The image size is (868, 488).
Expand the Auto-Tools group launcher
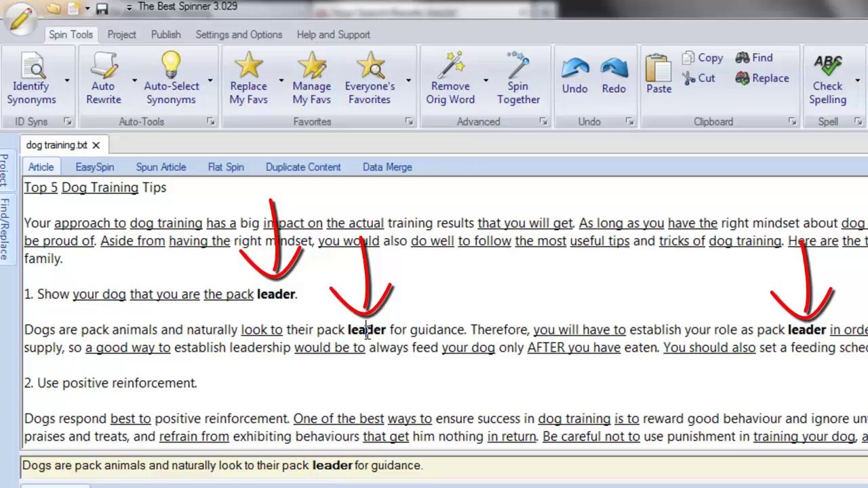coord(210,121)
